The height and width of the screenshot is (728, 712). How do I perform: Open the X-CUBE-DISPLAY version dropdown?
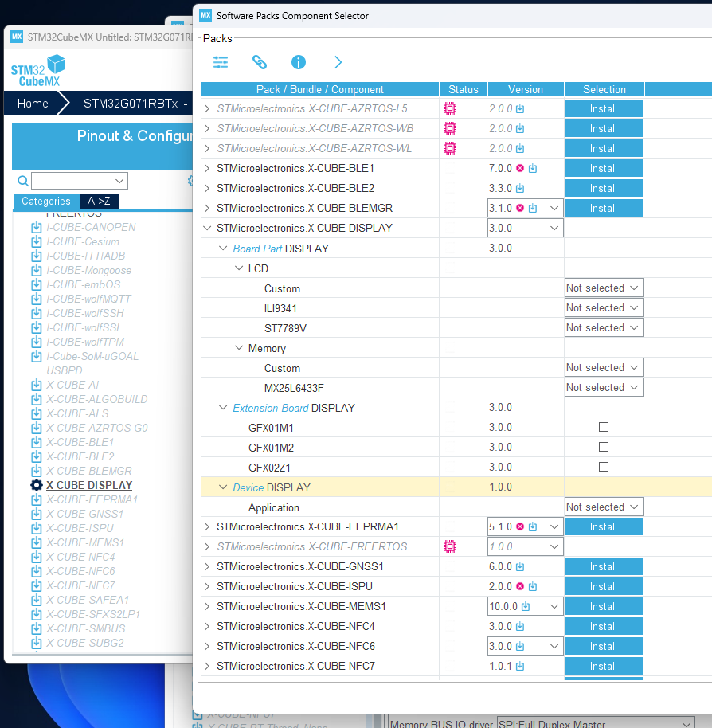point(526,228)
